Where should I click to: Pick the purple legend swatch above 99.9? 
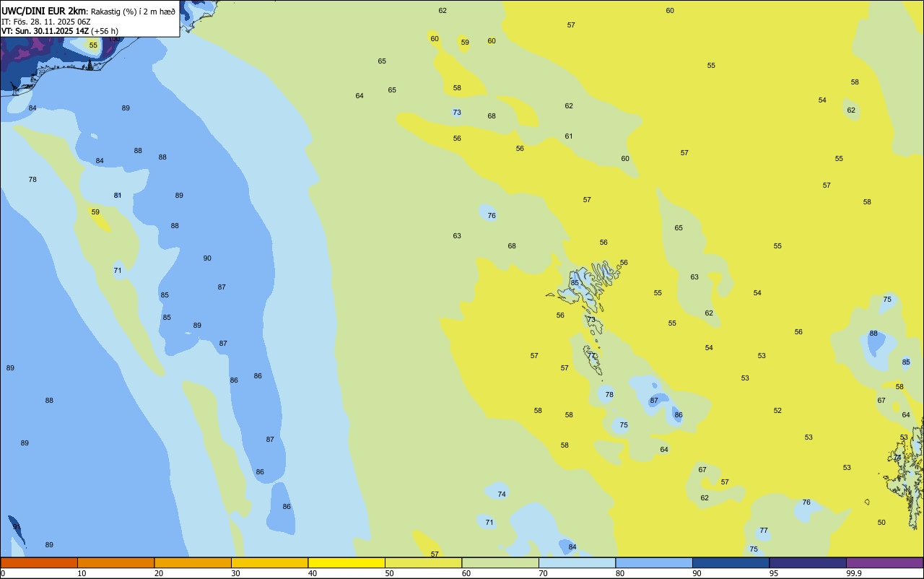click(x=884, y=562)
